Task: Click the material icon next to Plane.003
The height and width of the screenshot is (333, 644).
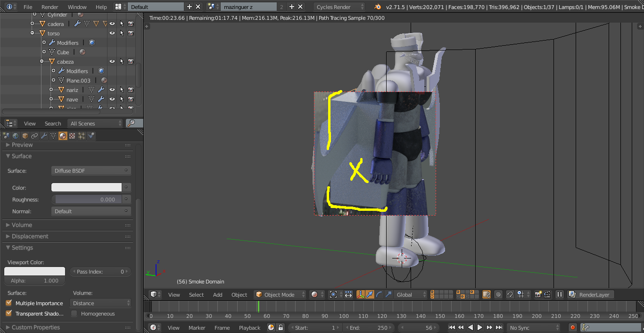Action: coord(104,80)
